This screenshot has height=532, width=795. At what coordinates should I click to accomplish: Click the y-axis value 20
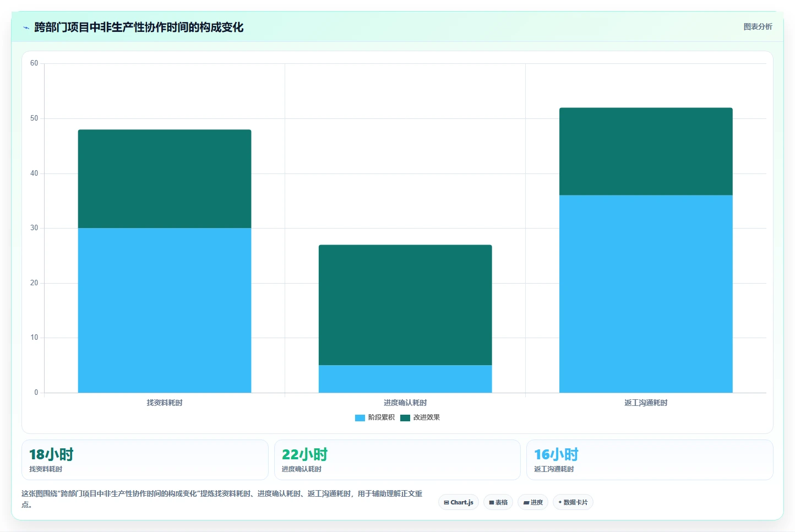[34, 283]
